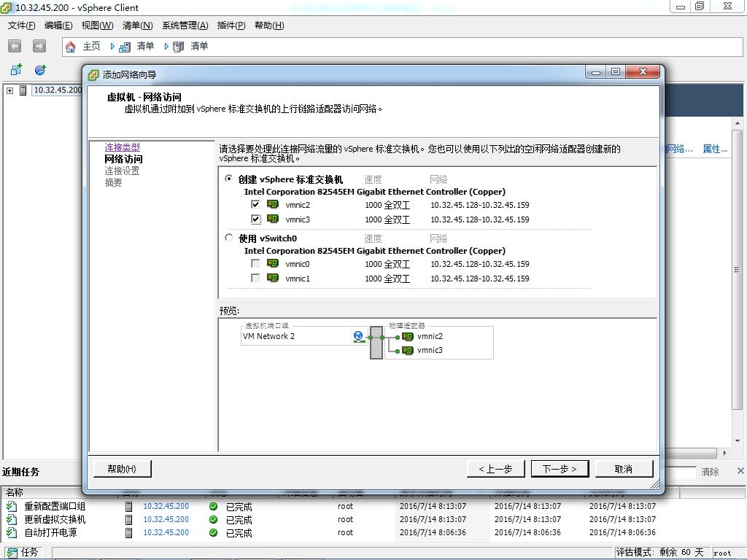Click scroll down arrow in main window
747x560 pixels.
737,441
